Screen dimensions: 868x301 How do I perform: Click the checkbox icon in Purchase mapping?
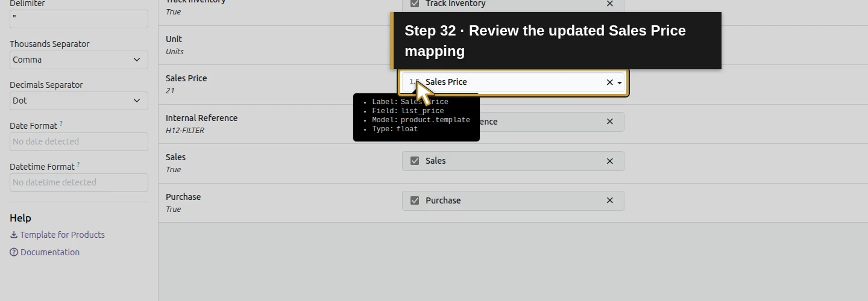(415, 200)
